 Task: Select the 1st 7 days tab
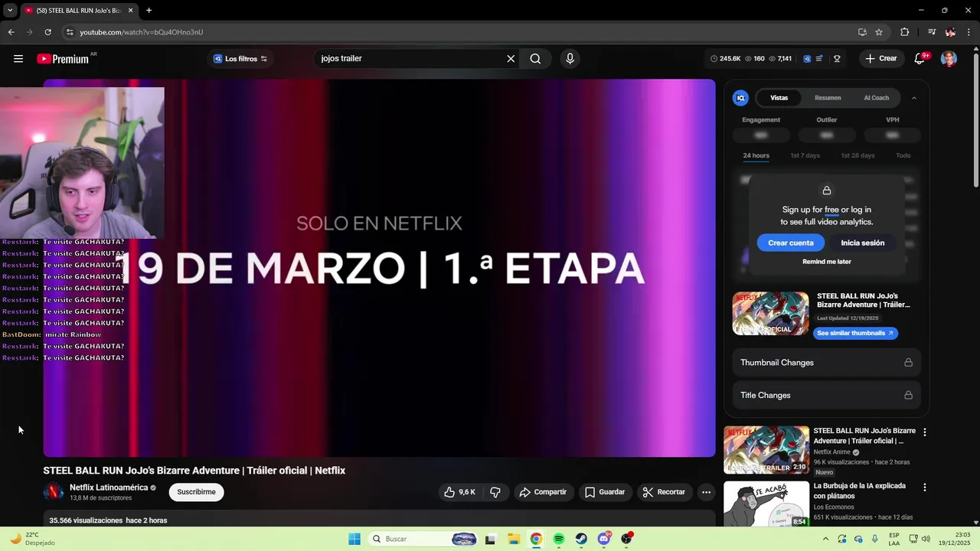(805, 155)
